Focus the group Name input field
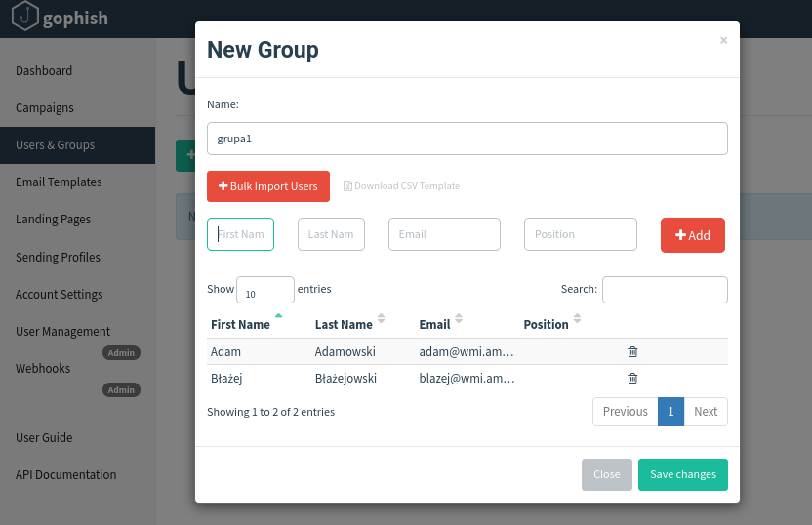The width and height of the screenshot is (812, 525). [467, 139]
